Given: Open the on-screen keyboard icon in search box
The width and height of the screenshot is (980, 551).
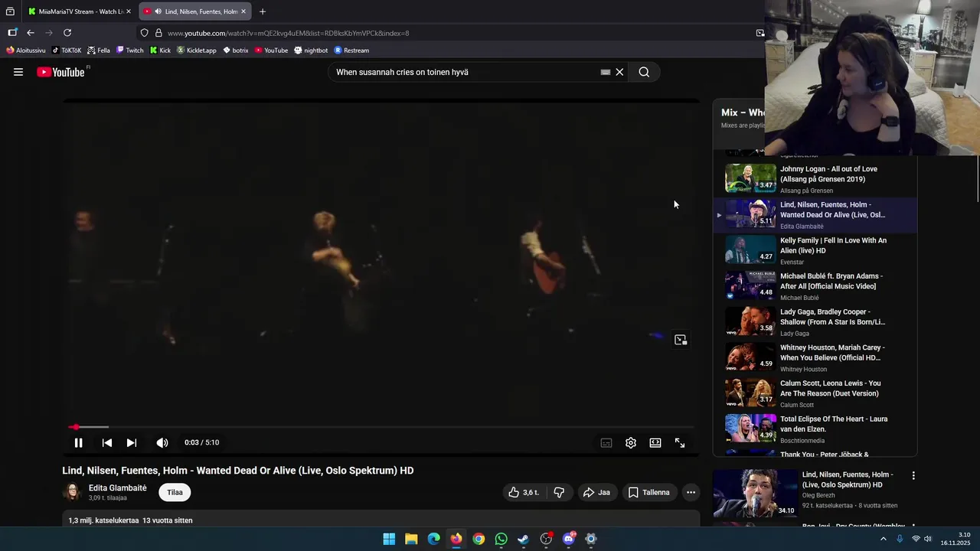Looking at the screenshot, I should click(605, 72).
